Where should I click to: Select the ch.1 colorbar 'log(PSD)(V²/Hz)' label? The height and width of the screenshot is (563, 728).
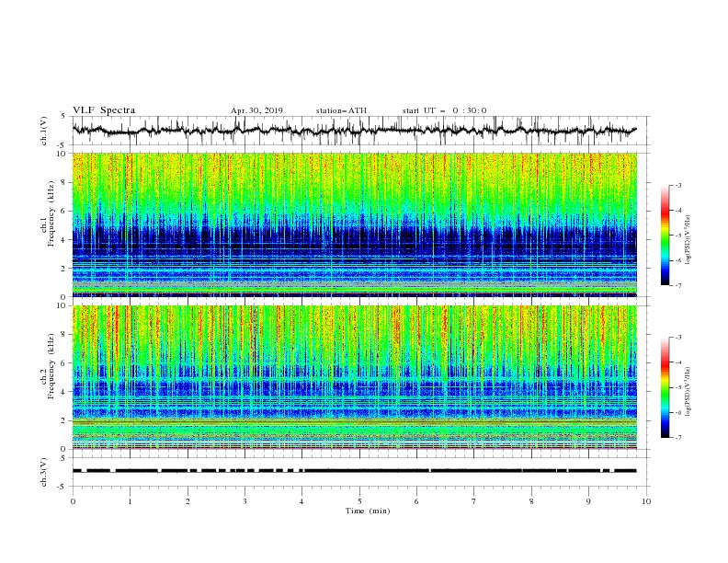[x=688, y=240]
